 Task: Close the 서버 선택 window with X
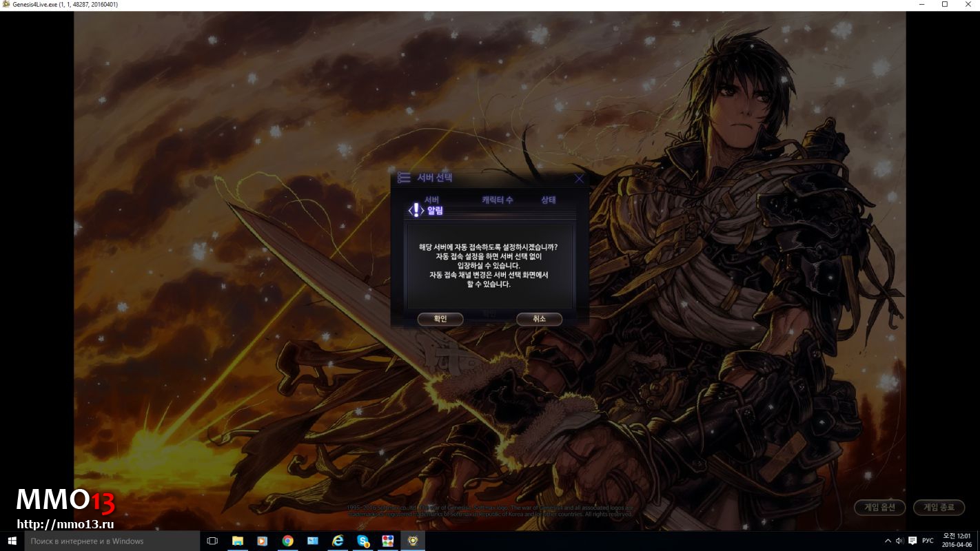pos(579,178)
